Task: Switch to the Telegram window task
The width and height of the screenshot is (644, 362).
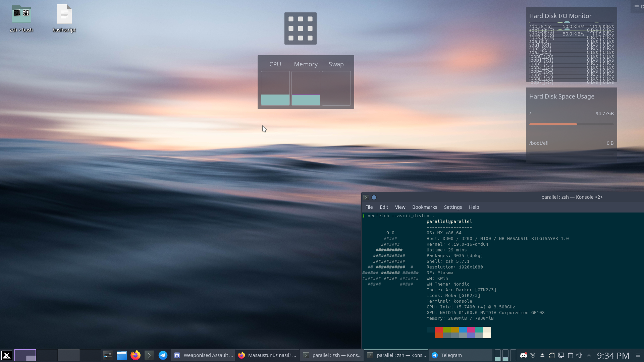Action: pos(461,355)
